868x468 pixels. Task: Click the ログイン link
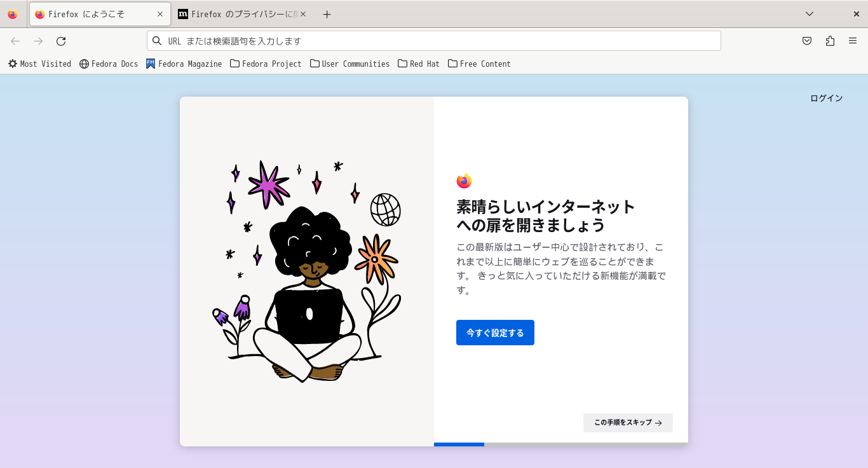pos(826,98)
